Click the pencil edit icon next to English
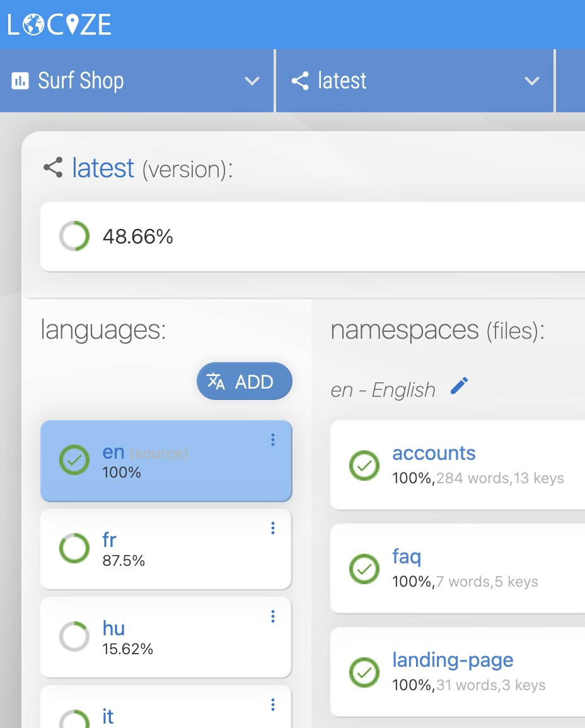Screen dimensions: 585x728 (x=460, y=386)
